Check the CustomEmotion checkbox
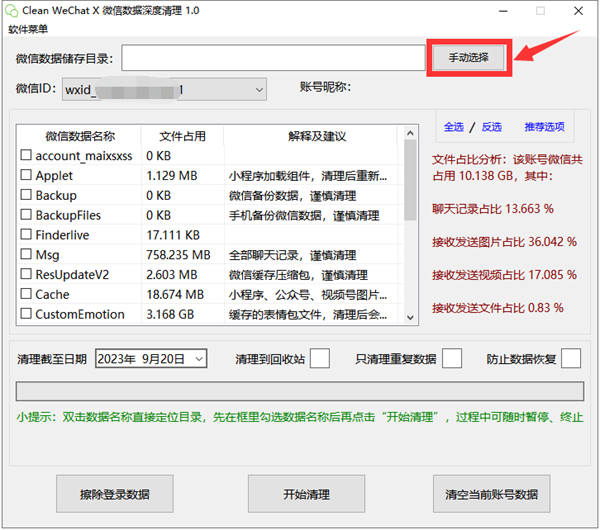 click(26, 314)
